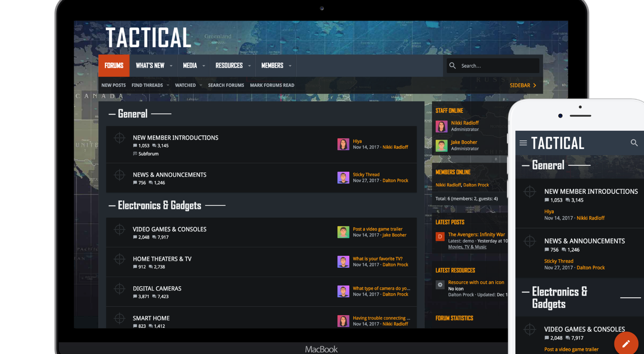The width and height of the screenshot is (644, 354).
Task: Click Dalton Prock in Members Online
Action: [476, 185]
